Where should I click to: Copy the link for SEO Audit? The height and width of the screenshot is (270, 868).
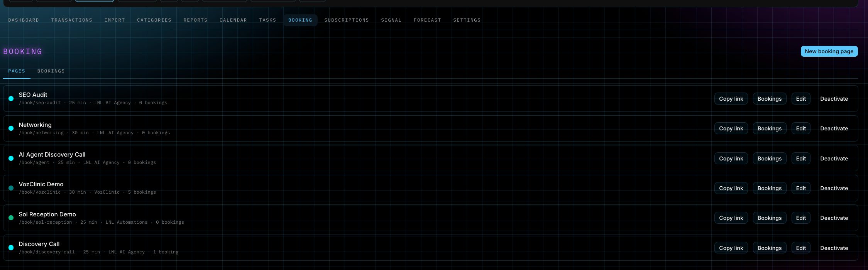[731, 99]
